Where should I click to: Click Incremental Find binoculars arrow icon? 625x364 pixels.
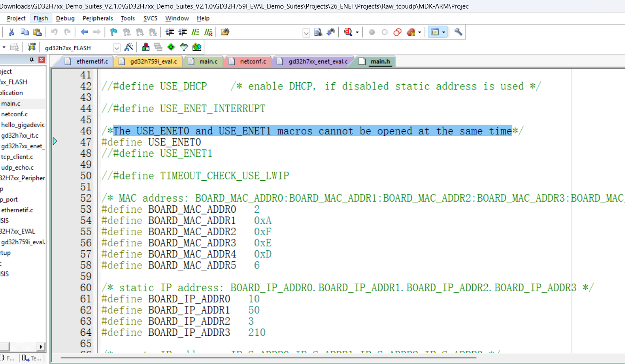[331, 32]
